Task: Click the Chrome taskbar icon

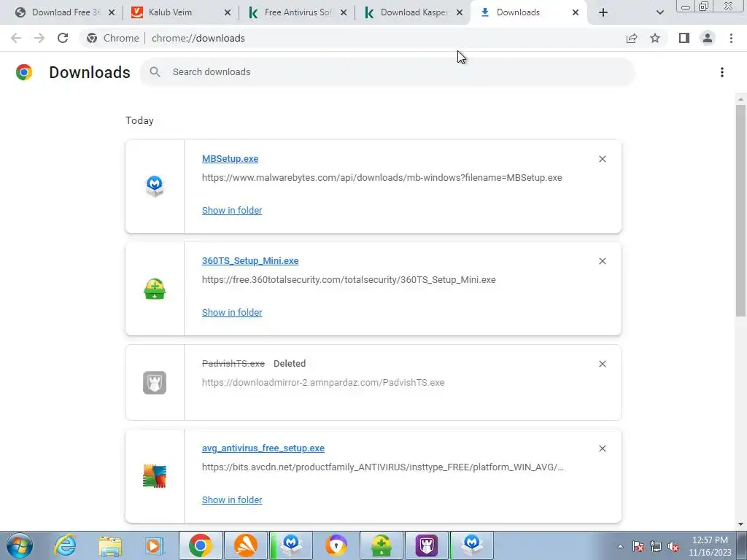Action: coord(201,545)
